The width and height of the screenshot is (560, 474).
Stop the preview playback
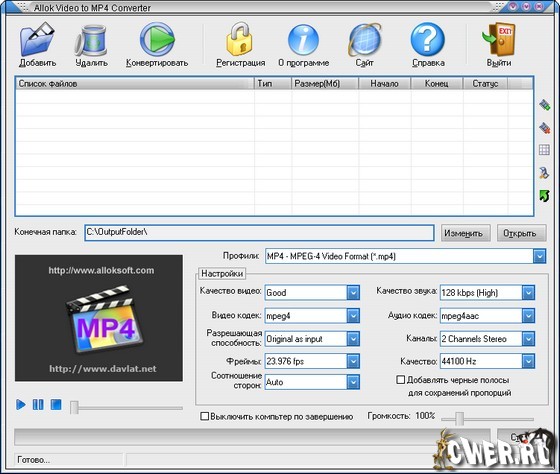(56, 405)
